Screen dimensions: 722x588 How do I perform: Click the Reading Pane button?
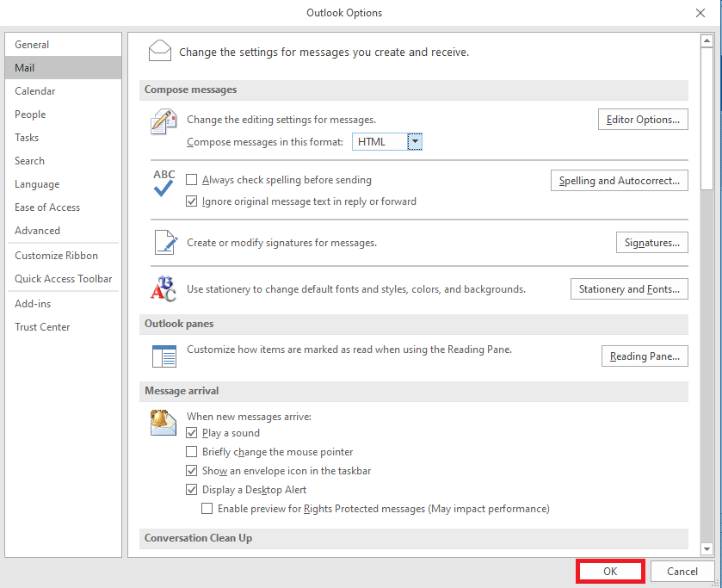[645, 356]
